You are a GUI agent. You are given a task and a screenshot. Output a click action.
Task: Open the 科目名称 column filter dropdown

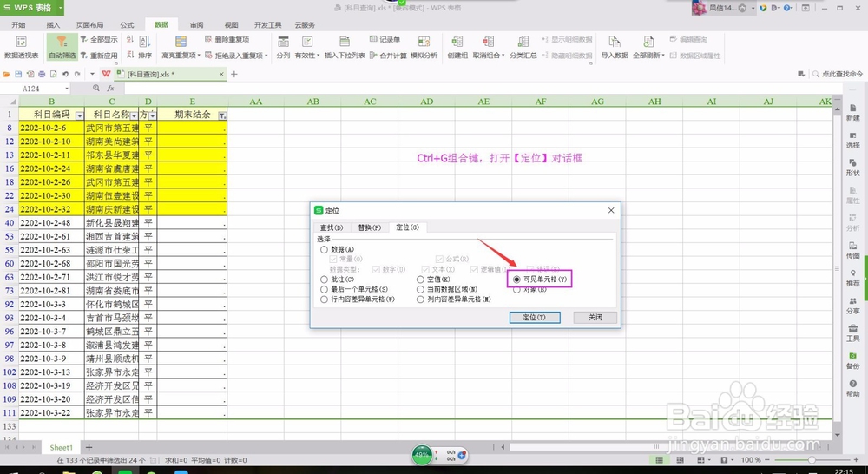tap(134, 115)
